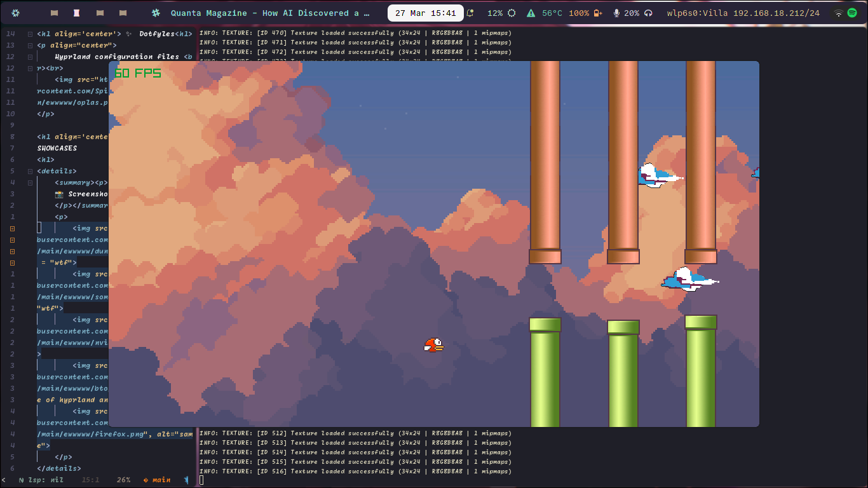Click terminal log line with ID 512
The height and width of the screenshot is (488, 868).
click(x=355, y=433)
